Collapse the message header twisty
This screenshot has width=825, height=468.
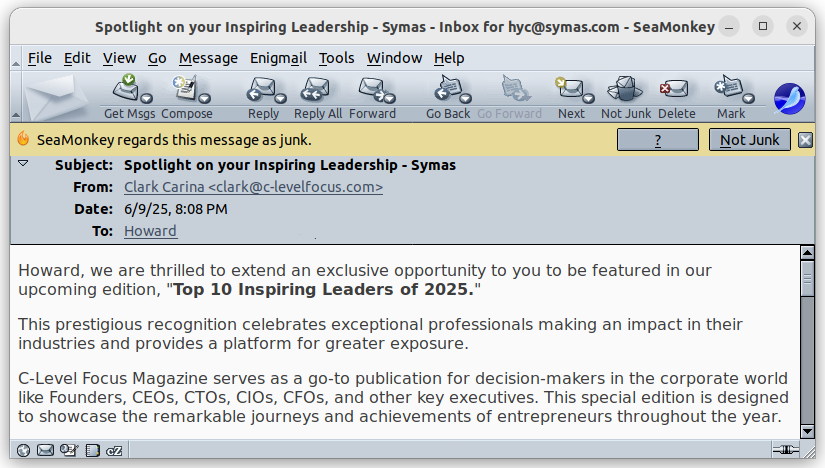(23, 164)
